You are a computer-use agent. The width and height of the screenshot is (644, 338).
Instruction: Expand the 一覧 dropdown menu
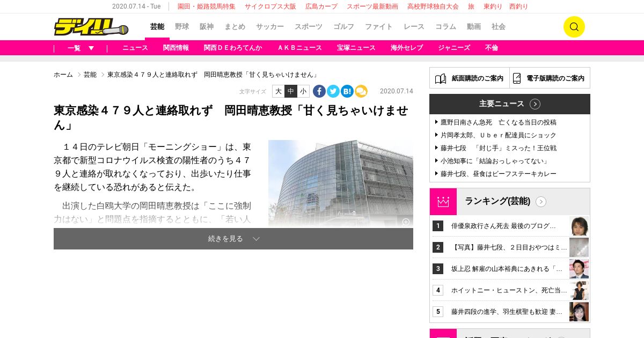point(81,48)
